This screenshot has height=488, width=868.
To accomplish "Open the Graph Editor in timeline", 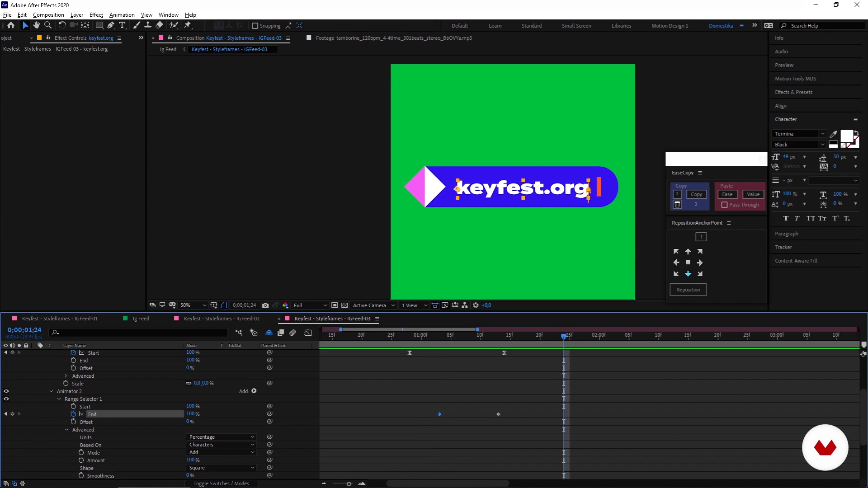I will coord(308,333).
